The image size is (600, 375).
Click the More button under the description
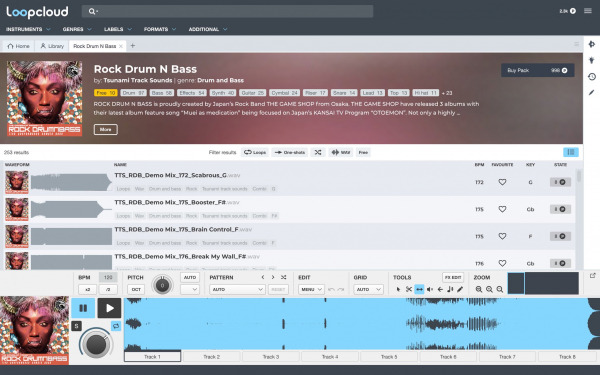click(106, 129)
